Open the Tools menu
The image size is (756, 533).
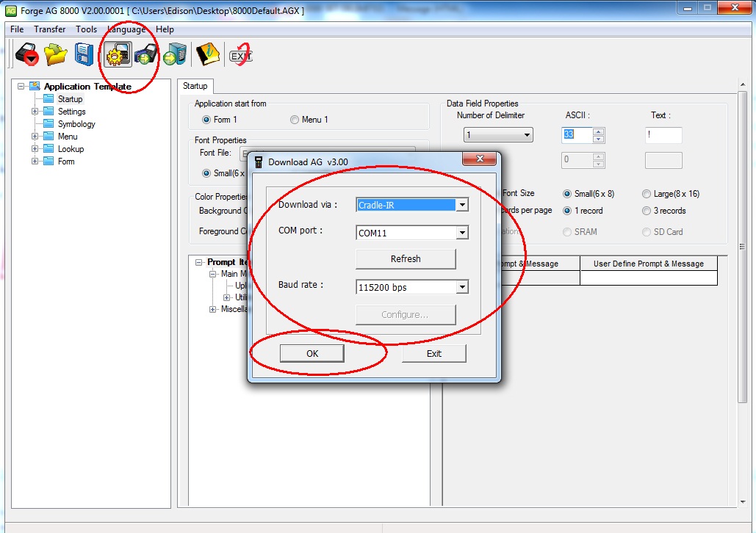click(x=86, y=29)
